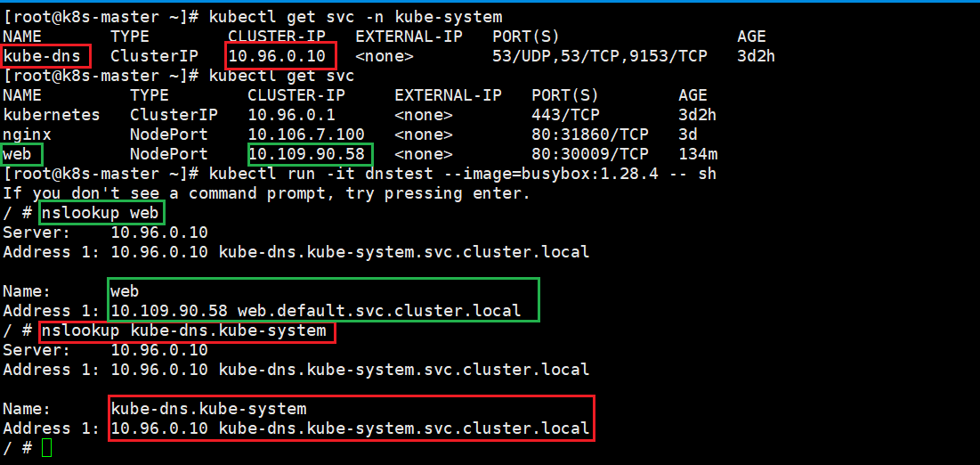Click the 'kubectl run -it dnstest' command line
This screenshot has width=980, height=465.
click(462, 174)
